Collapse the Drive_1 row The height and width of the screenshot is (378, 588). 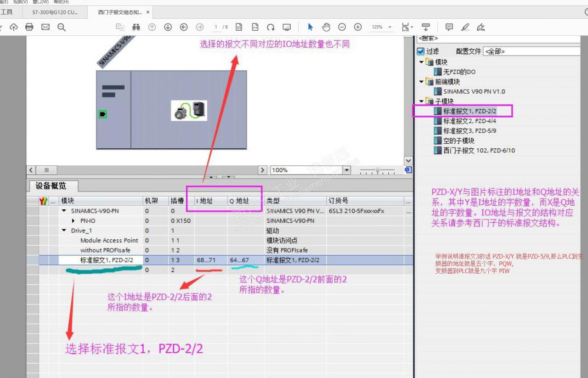(64, 231)
